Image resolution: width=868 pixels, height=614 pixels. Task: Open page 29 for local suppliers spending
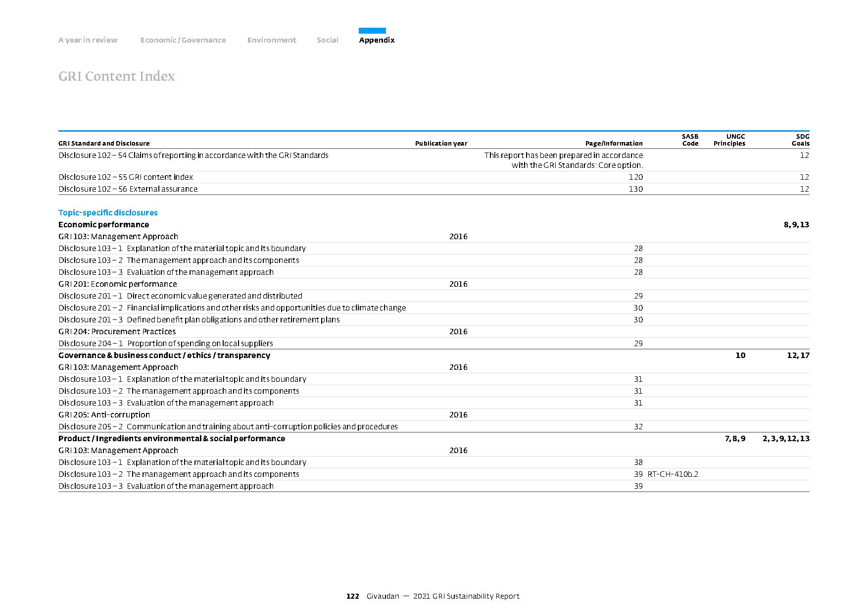(x=638, y=344)
